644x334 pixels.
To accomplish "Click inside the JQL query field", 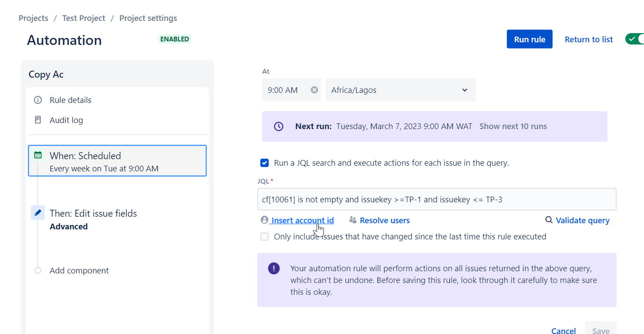I will click(436, 200).
